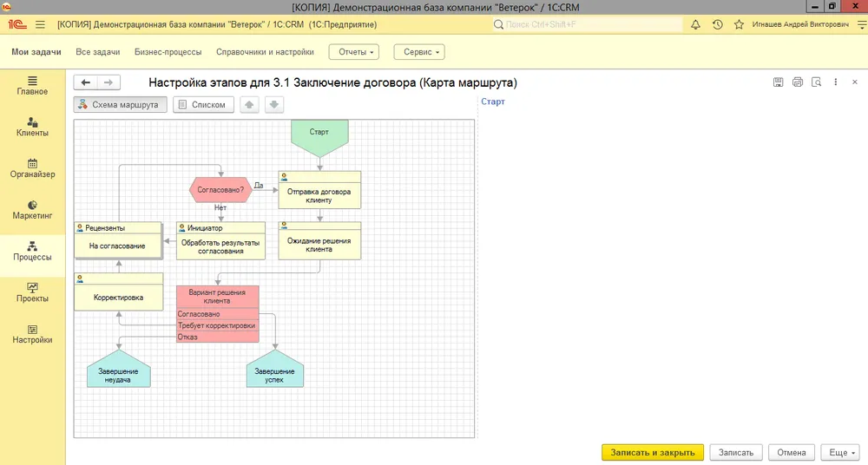Open Справочники и настройки menu item
The width and height of the screenshot is (868, 465).
[x=265, y=52]
